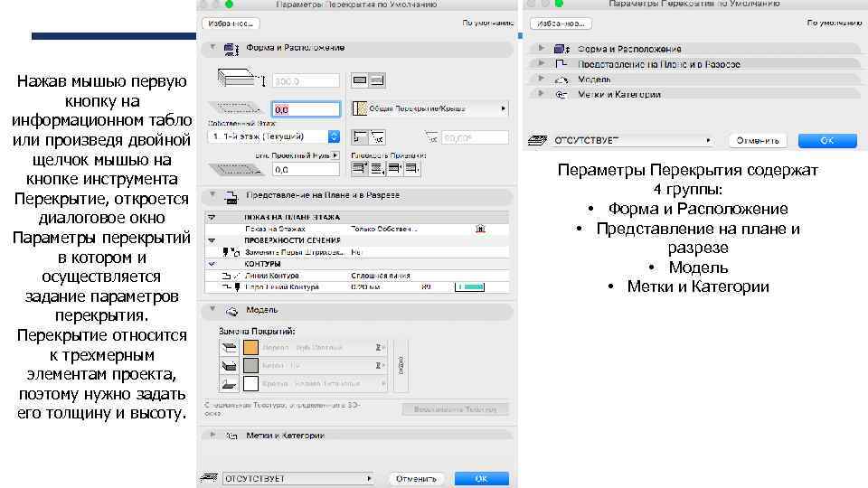Expand Представление на Плане и в Разрезе, right dialog
The width and height of the screenshot is (868, 488).
[542, 63]
